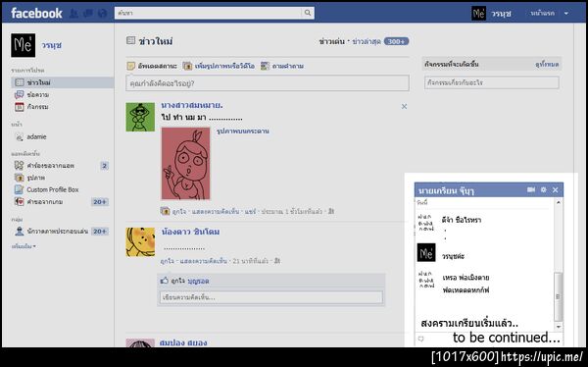Click Comment link under น้องดาว post
Viewport: 588px width, 367px height.
(x=204, y=261)
